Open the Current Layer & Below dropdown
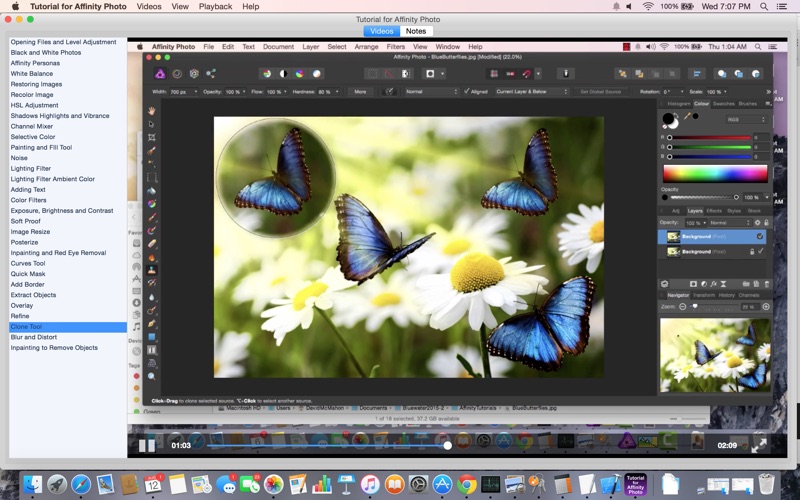800x500 pixels. [531, 92]
